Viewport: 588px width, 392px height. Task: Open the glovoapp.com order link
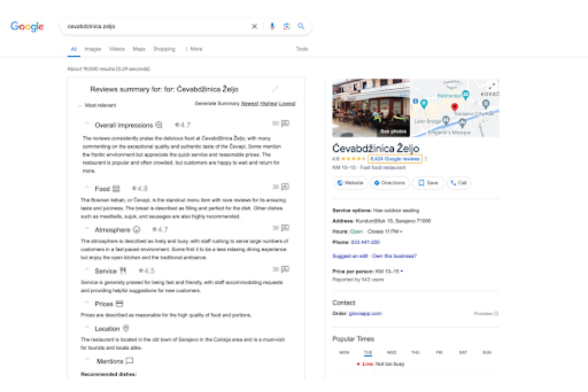pyautogui.click(x=365, y=314)
